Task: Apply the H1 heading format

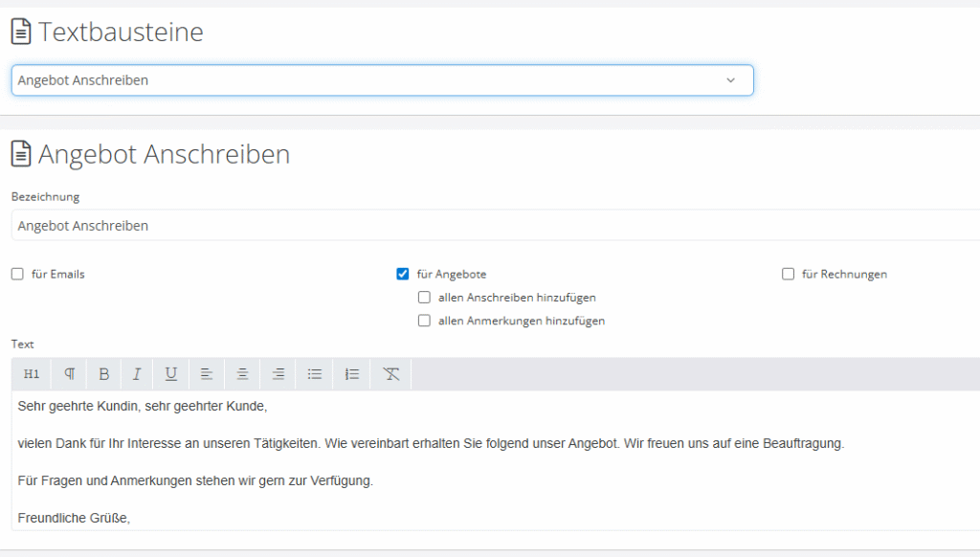Action: pos(31,373)
